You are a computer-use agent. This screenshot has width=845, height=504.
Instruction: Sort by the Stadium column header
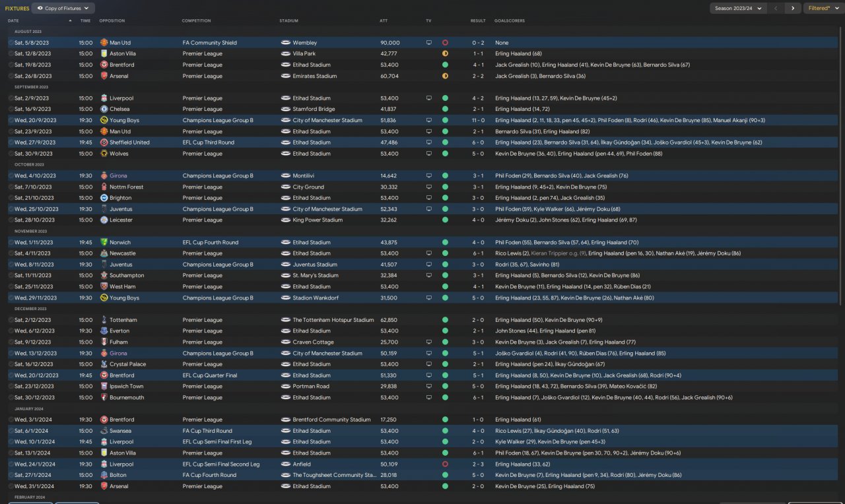[288, 20]
